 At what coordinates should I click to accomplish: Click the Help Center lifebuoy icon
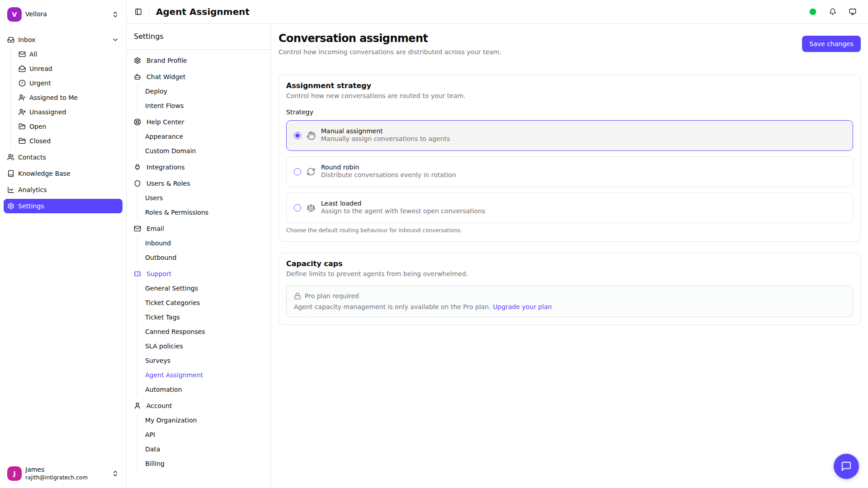(137, 122)
